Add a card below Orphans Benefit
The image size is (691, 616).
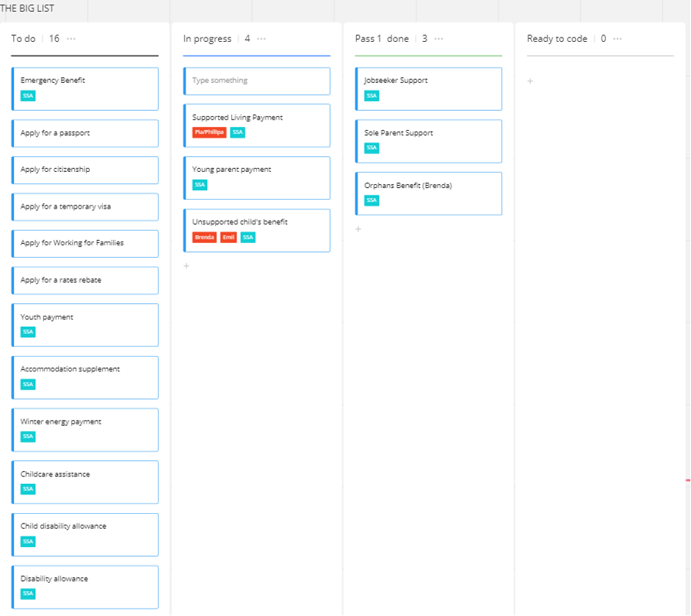358,229
